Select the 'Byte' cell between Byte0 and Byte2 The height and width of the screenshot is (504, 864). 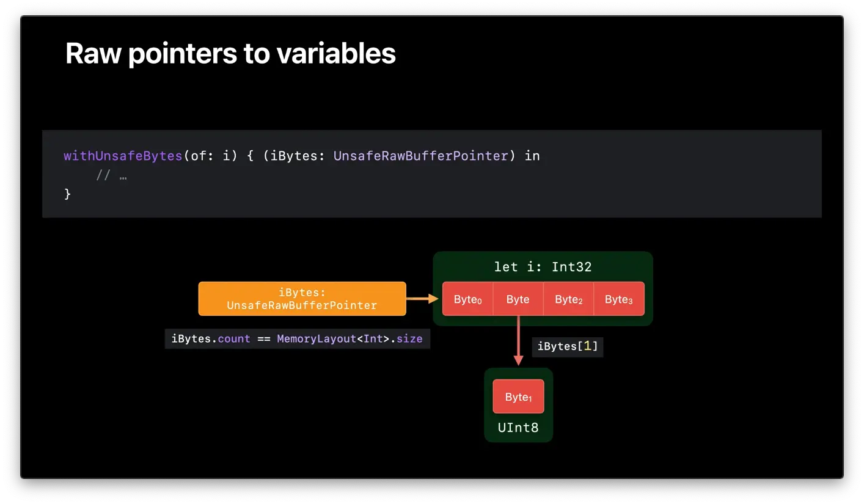(518, 299)
